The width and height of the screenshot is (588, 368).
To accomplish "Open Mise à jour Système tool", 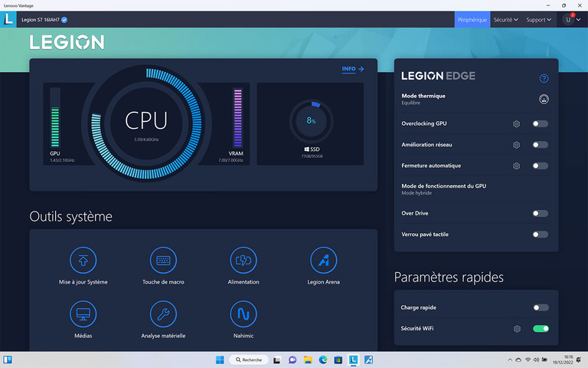I will (83, 260).
